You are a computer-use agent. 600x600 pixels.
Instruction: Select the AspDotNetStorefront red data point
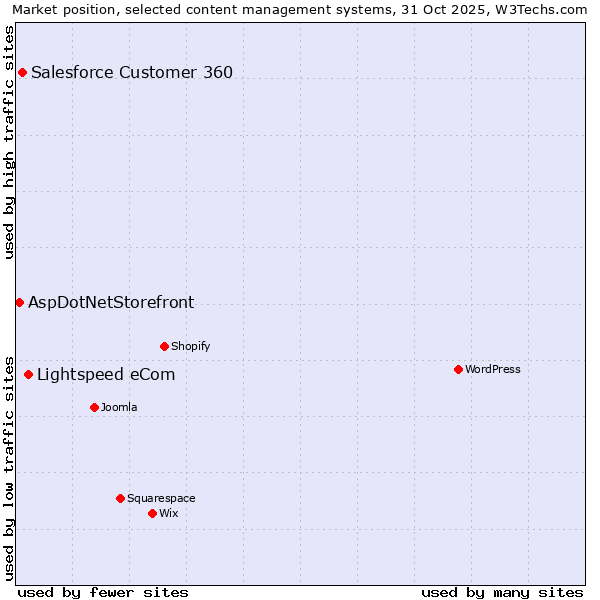19,302
